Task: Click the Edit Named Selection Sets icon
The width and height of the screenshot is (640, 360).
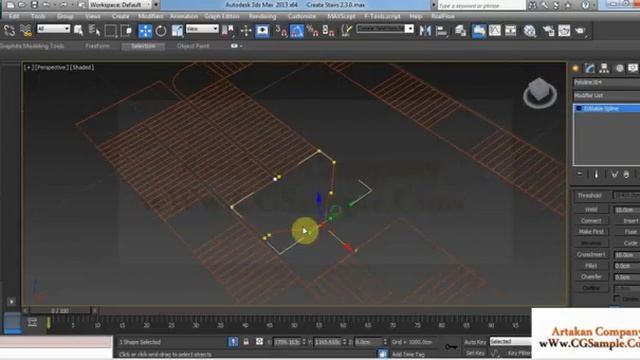Action: coord(347,31)
